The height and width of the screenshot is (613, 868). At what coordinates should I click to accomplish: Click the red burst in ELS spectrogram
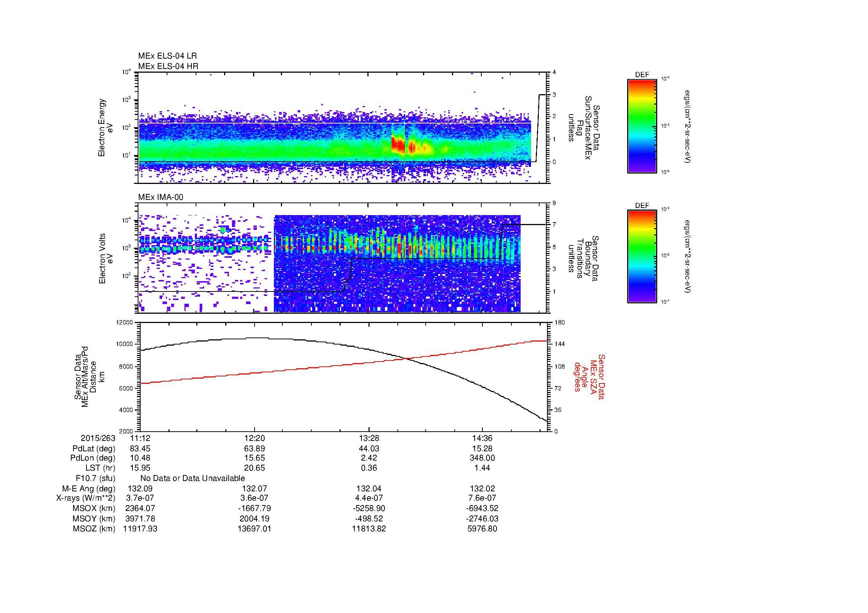click(398, 145)
